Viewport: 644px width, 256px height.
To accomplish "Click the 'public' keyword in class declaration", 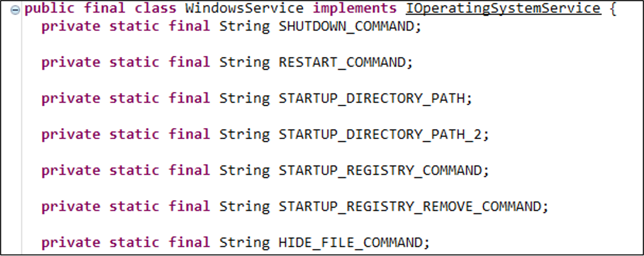I will pos(50,9).
